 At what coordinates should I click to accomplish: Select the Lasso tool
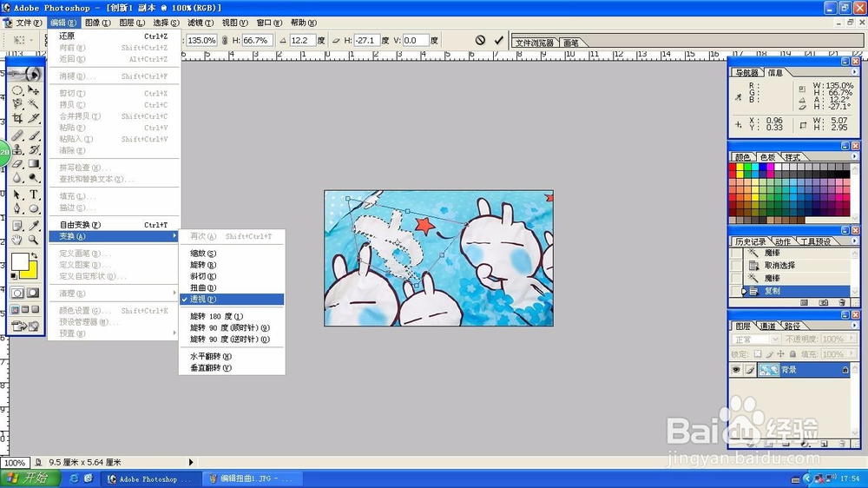coord(17,103)
